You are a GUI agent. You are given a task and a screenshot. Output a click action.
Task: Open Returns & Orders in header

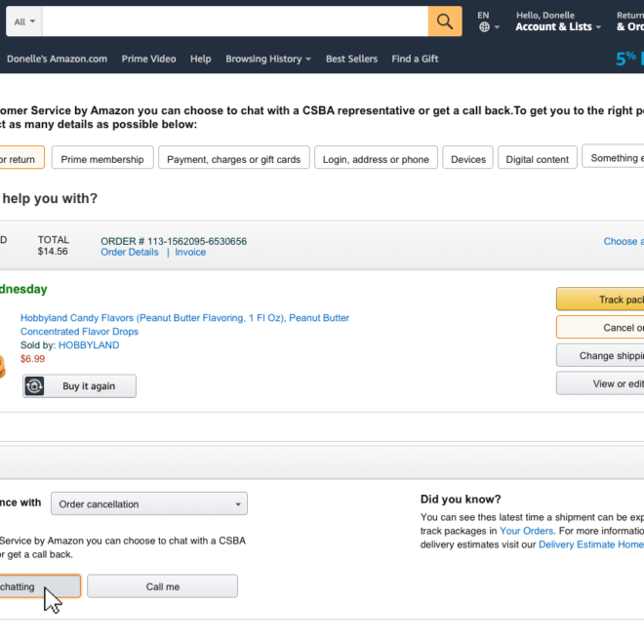coord(630,21)
